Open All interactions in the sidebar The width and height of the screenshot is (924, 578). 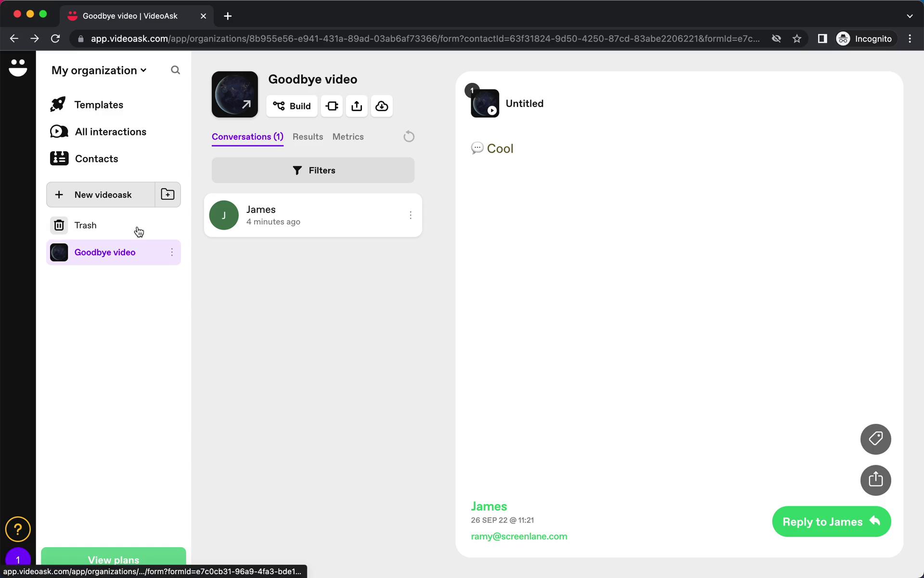click(x=110, y=132)
